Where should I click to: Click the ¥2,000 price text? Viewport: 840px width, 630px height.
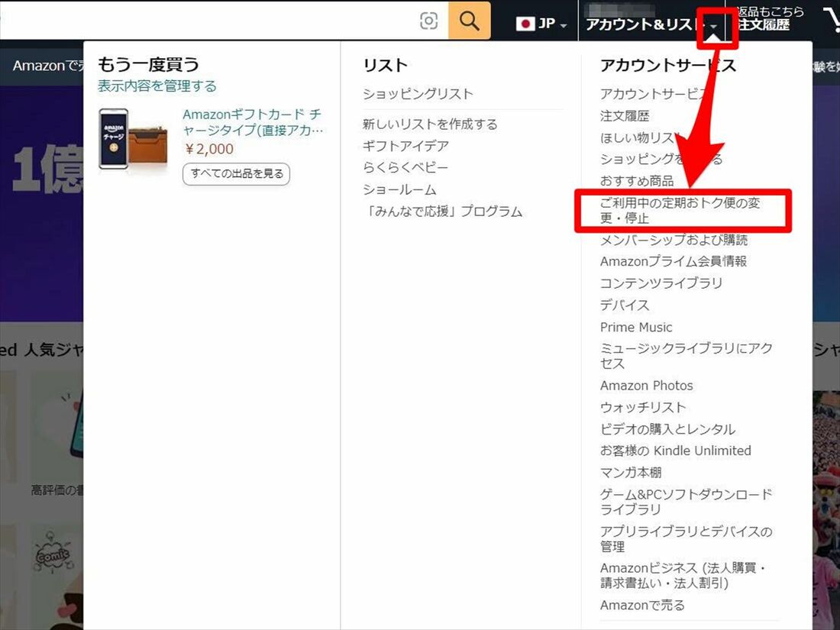pyautogui.click(x=209, y=149)
